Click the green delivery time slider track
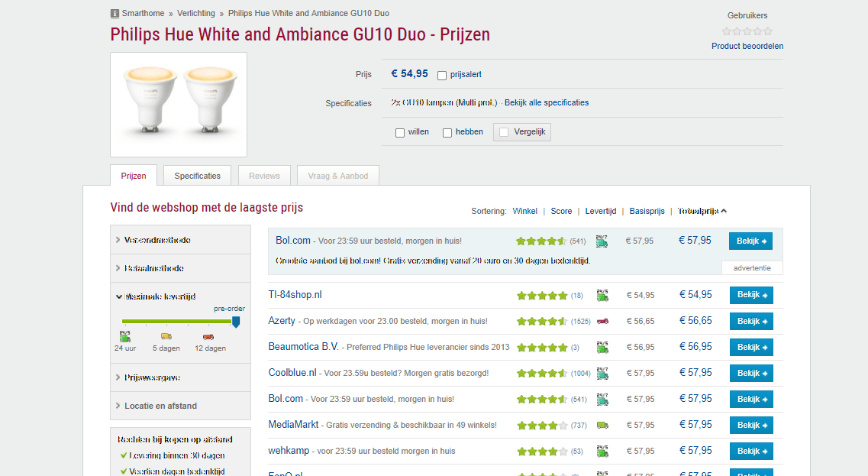 pyautogui.click(x=177, y=322)
